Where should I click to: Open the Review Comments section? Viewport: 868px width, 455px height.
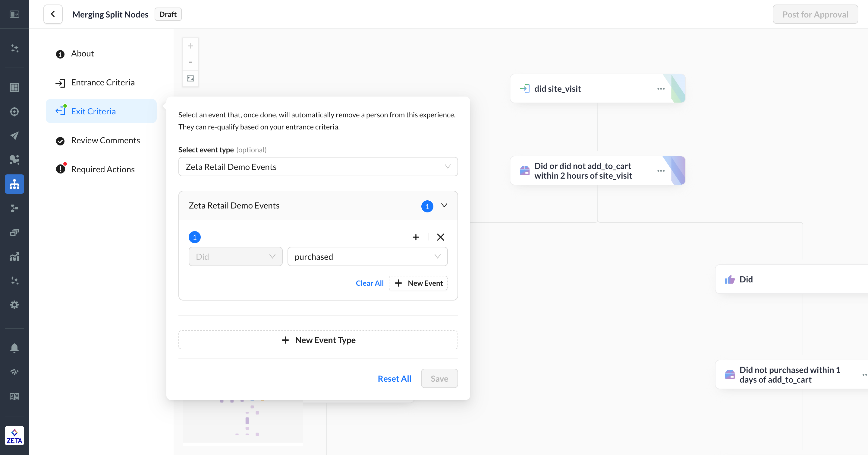click(x=105, y=141)
